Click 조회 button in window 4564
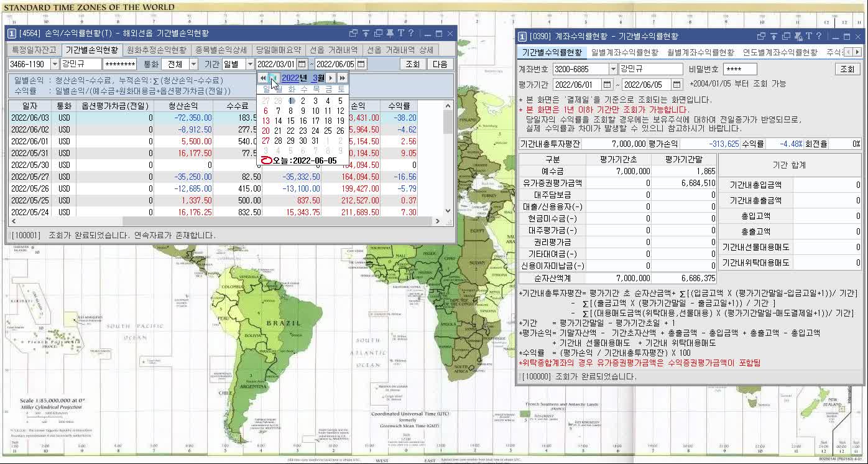The image size is (868, 464). point(413,64)
